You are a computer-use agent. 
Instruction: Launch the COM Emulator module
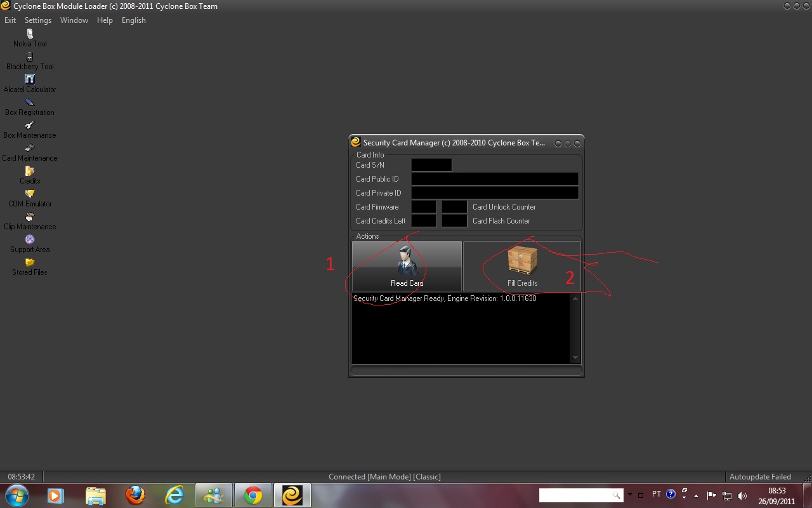[30, 198]
